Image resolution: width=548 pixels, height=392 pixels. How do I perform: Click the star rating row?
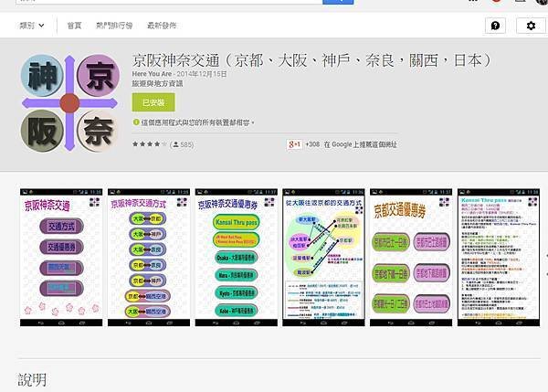[x=150, y=144]
